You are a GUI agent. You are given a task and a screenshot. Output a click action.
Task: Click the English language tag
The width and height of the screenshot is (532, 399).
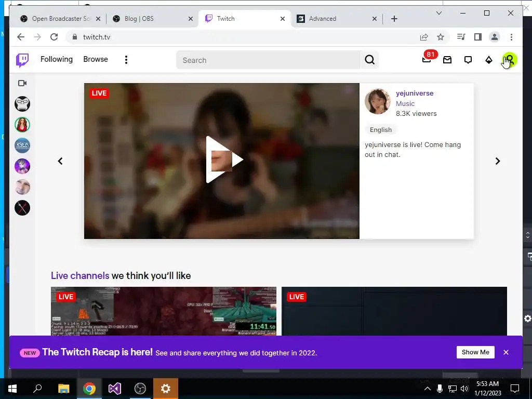point(381,129)
